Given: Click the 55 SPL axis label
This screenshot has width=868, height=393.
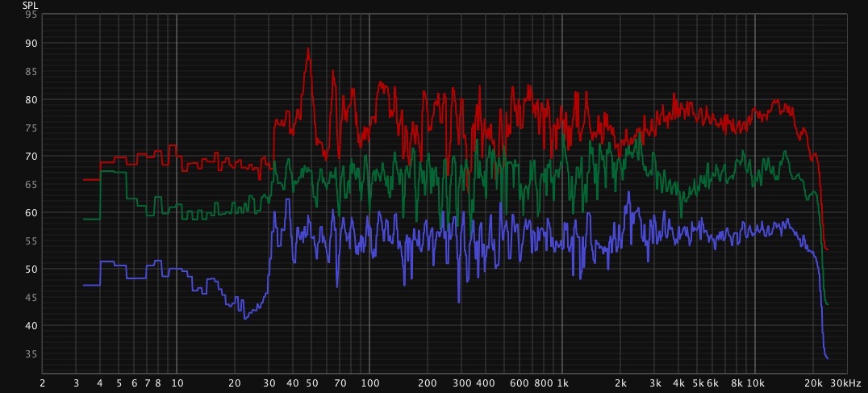Looking at the screenshot, I should tap(31, 240).
